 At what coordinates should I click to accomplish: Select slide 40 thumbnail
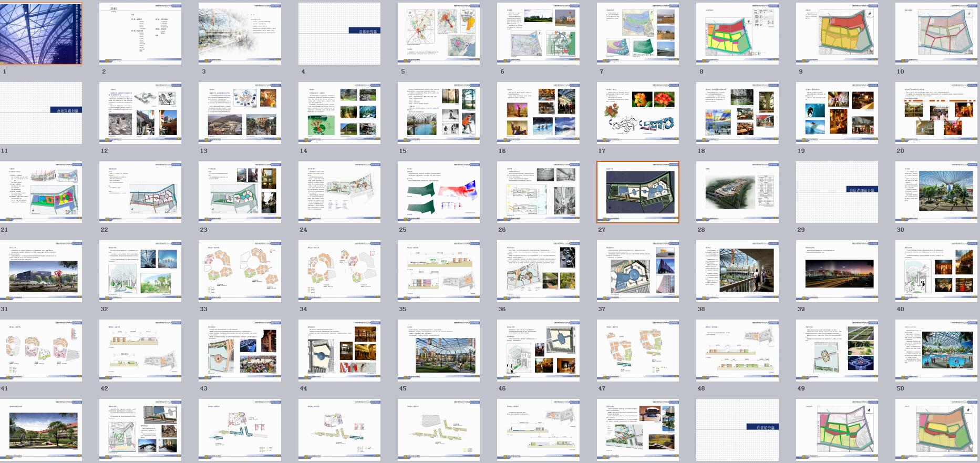937,271
